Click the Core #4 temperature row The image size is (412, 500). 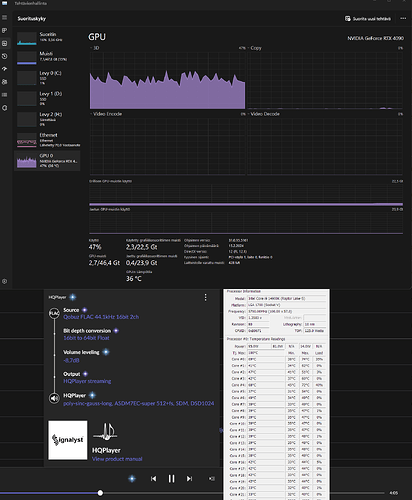tap(277, 385)
